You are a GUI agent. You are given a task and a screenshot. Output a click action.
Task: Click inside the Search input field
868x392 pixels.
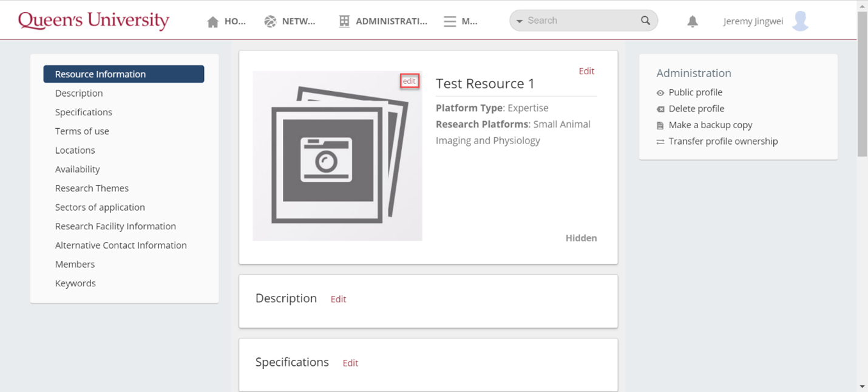[577, 21]
